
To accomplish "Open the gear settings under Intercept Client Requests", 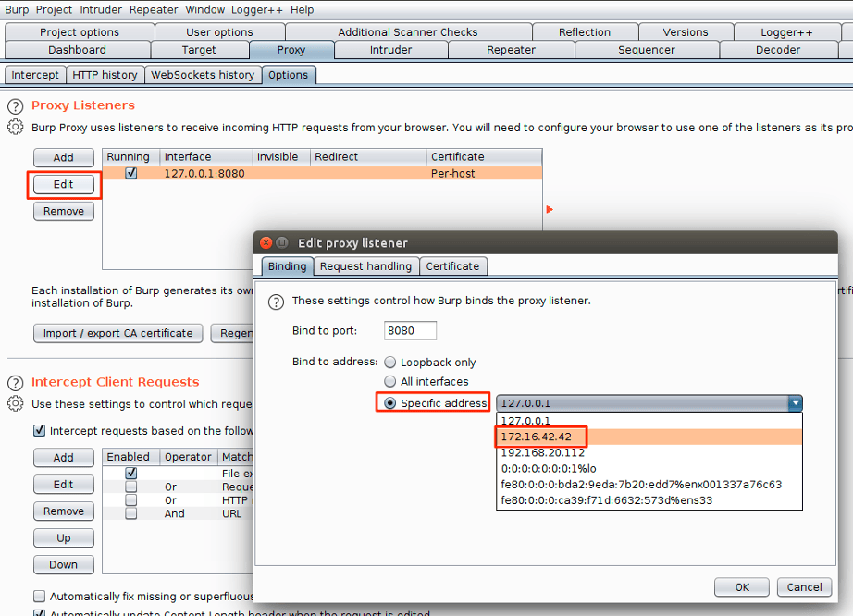I will click(x=15, y=403).
